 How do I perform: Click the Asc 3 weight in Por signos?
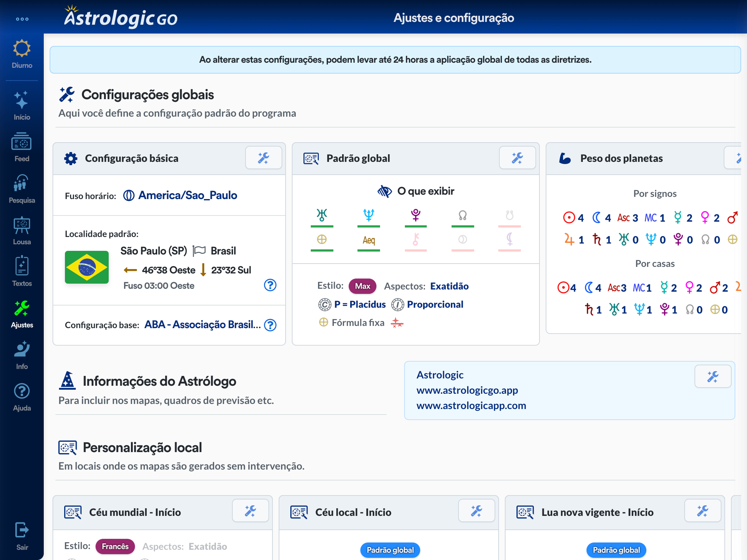click(628, 218)
